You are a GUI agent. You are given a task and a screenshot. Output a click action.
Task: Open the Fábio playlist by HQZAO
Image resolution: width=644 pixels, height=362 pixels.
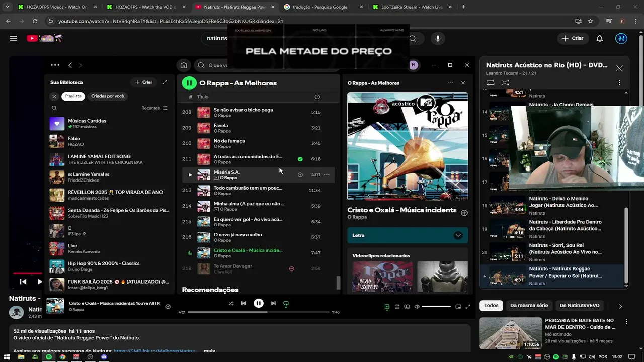click(x=109, y=141)
